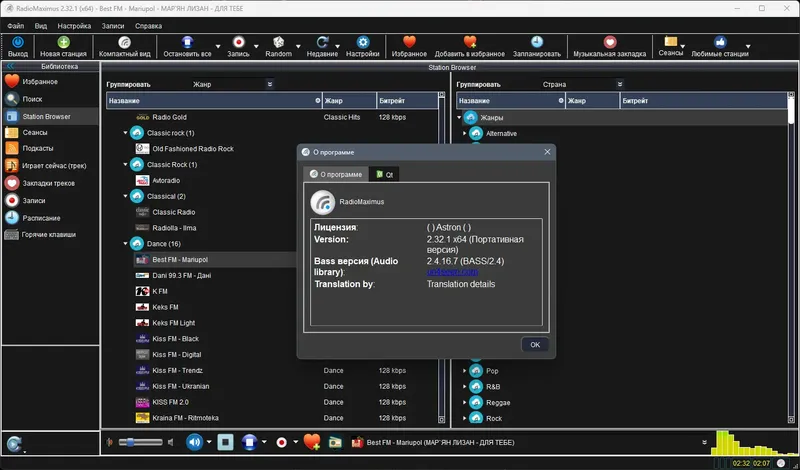The image size is (800, 470).
Task: Sort left list by Битрейт header
Action: (407, 101)
